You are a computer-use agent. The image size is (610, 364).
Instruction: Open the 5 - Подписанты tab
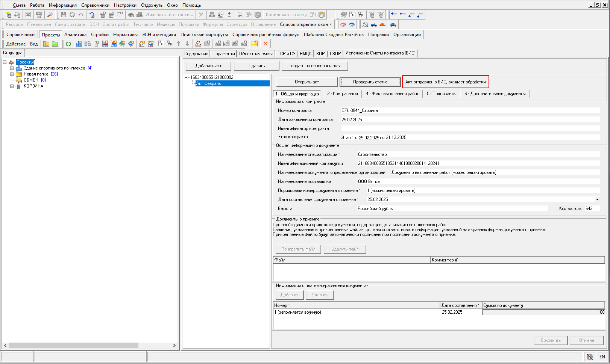[x=442, y=94]
